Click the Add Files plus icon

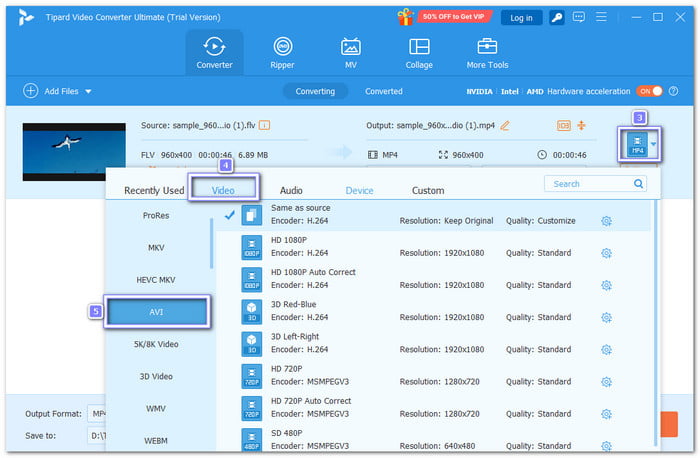pyautogui.click(x=30, y=91)
